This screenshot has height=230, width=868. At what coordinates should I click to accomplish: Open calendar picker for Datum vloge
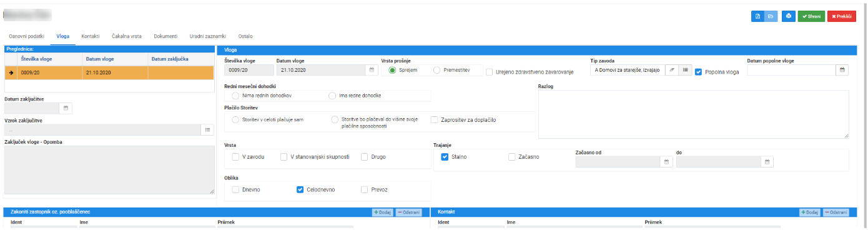pos(372,70)
